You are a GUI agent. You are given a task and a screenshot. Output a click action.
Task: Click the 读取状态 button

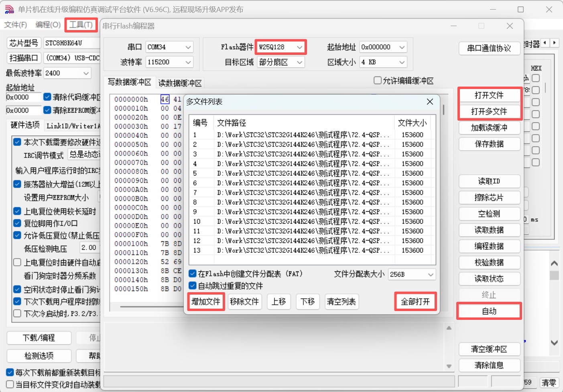[490, 279]
